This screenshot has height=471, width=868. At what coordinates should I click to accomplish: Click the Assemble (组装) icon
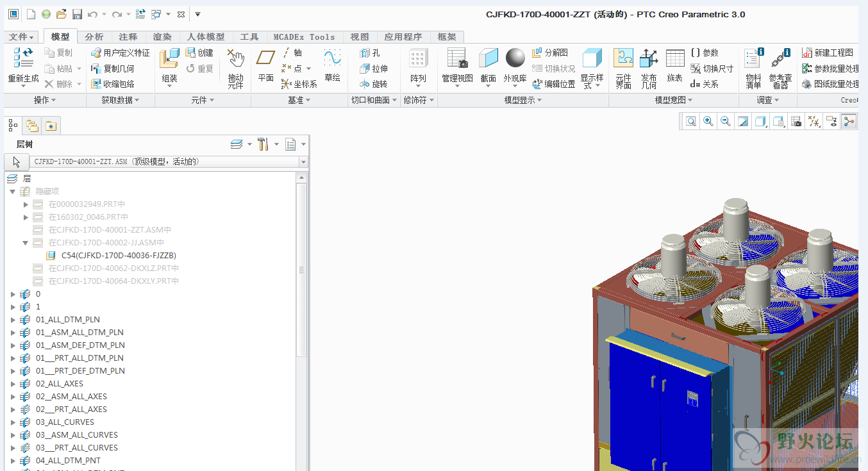[169, 58]
